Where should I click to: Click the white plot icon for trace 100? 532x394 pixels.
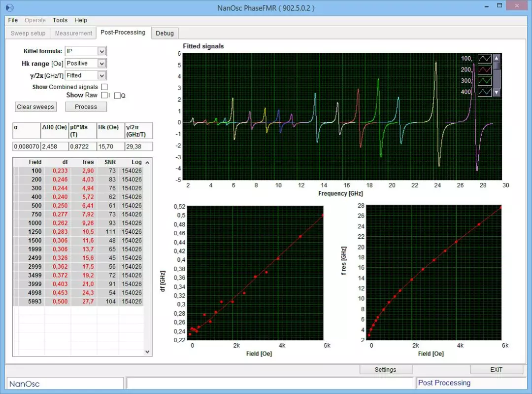(x=485, y=59)
